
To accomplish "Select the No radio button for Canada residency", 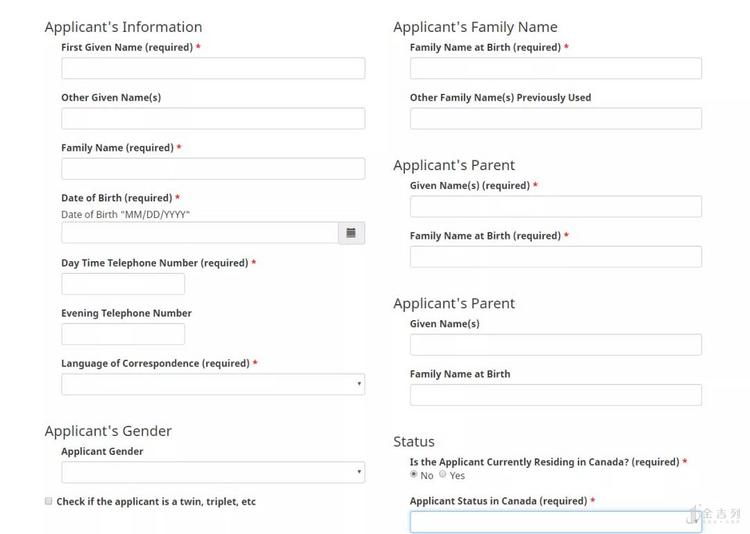I will pos(414,475).
